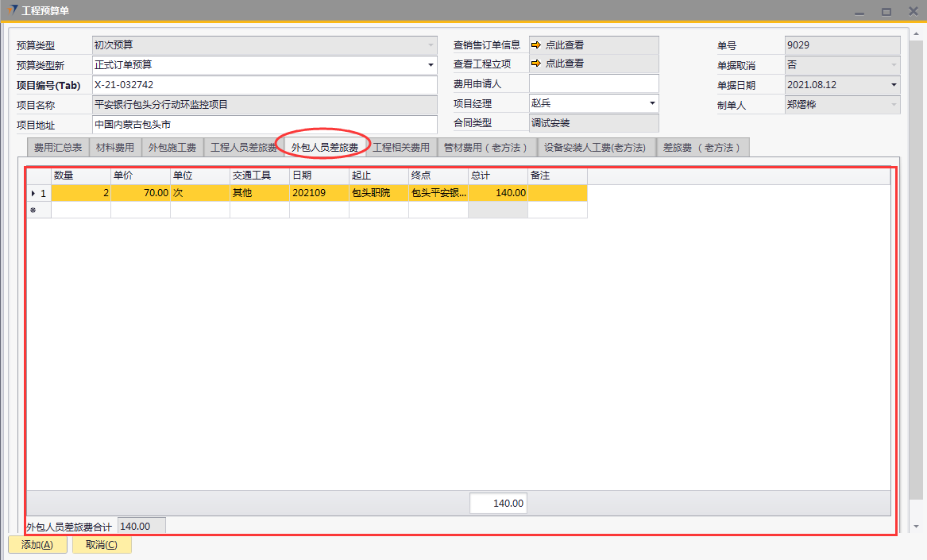This screenshot has height=560, width=927.
Task: Click the arrow icon beside 查看工程立项
Action: [x=536, y=64]
